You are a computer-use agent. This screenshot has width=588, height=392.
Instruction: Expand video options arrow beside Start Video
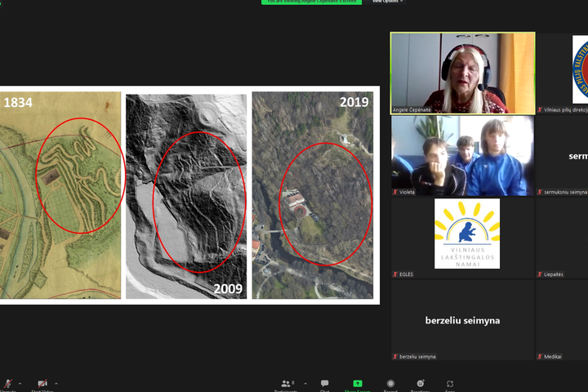point(56,384)
